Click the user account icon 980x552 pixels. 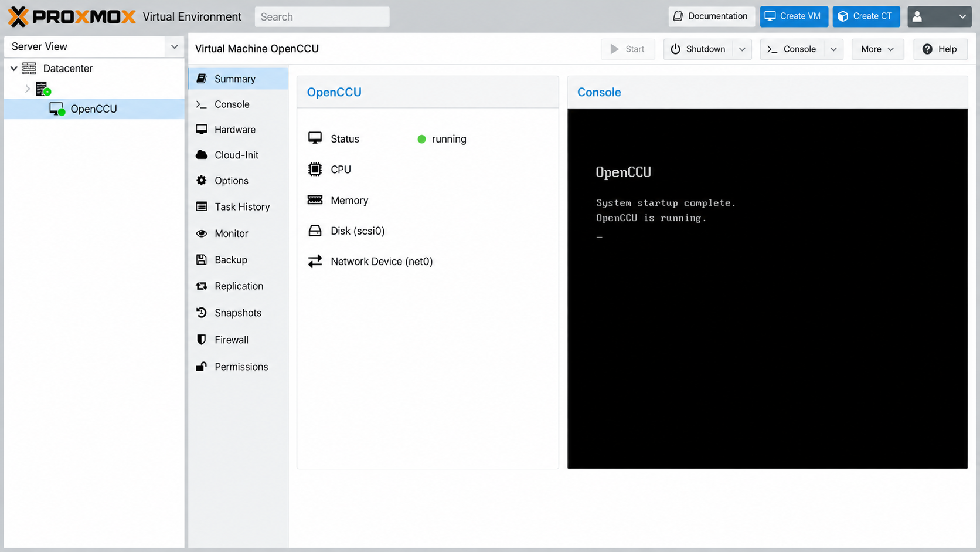tap(917, 16)
